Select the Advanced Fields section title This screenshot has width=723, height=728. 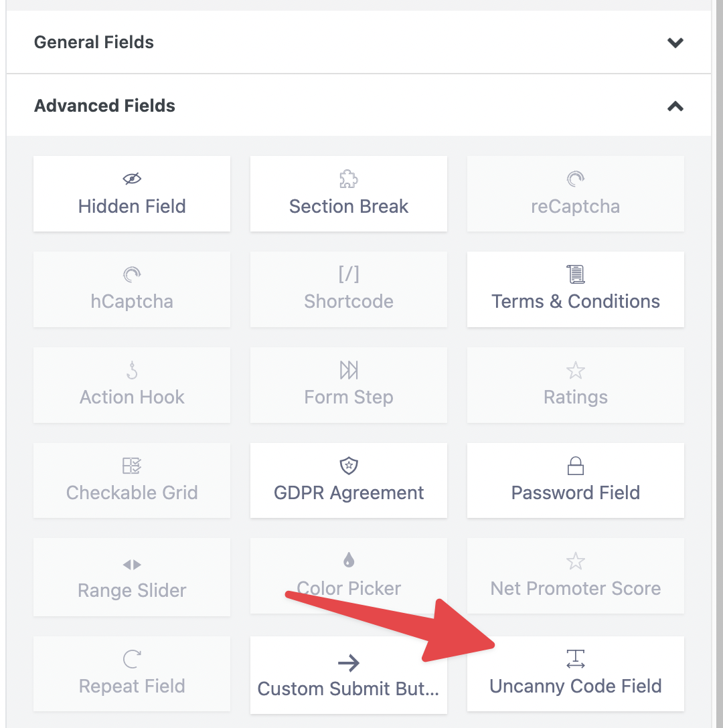point(104,106)
